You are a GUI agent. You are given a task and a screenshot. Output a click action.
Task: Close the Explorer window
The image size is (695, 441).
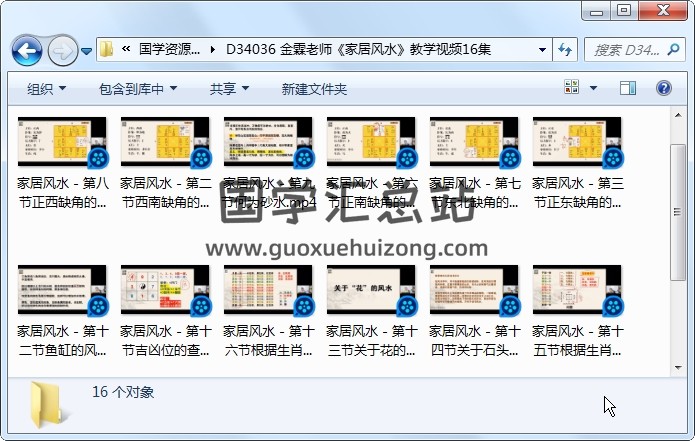663,10
